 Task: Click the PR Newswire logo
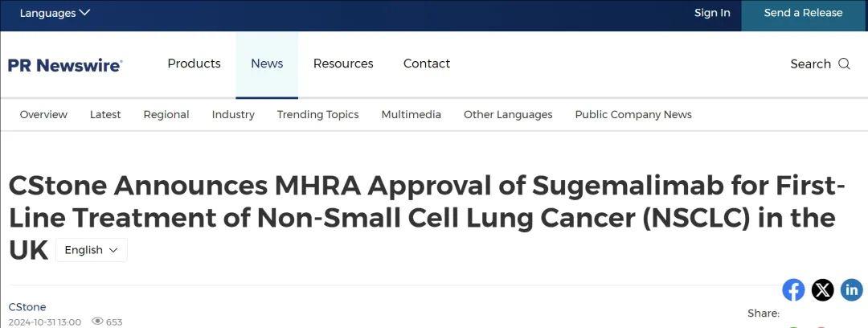pyautogui.click(x=65, y=65)
